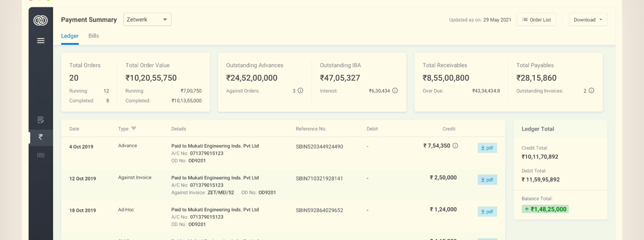Click the company logo icon in sidebar
This screenshot has width=644, height=240.
pos(41,20)
